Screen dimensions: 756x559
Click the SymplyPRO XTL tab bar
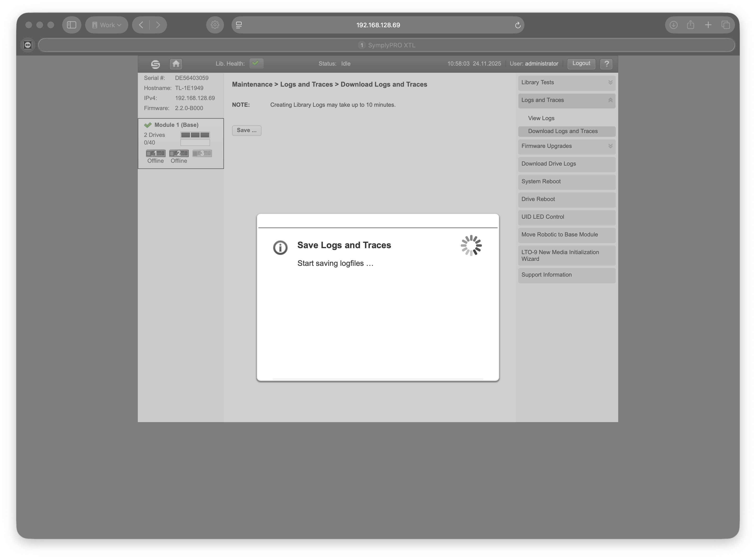coord(386,45)
